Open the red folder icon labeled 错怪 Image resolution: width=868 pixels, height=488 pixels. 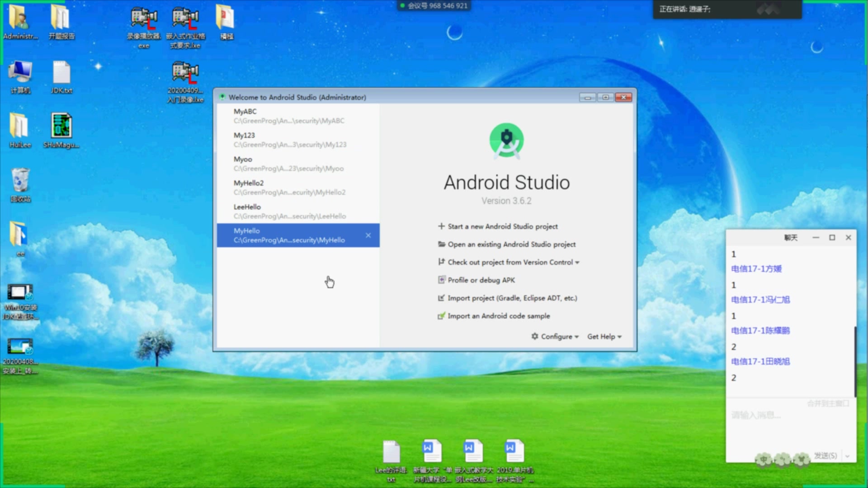point(226,21)
